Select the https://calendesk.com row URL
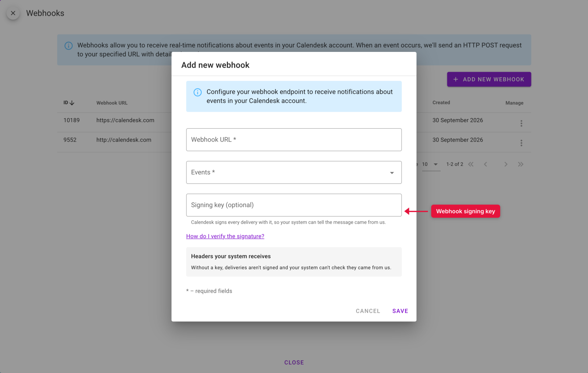The width and height of the screenshot is (588, 373). (125, 120)
